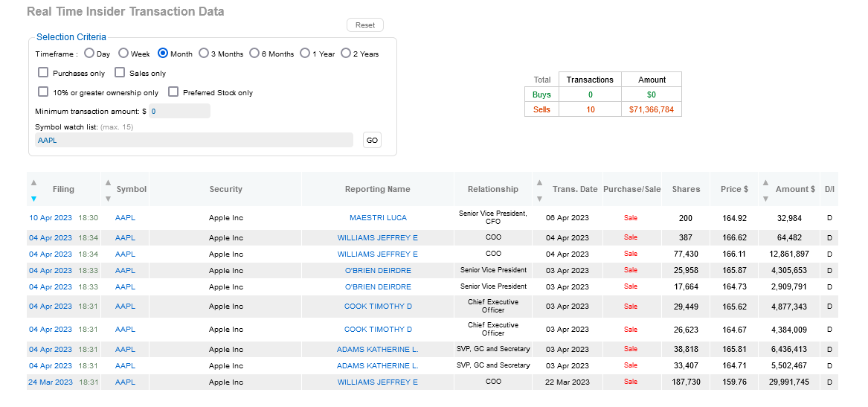The width and height of the screenshot is (868, 407).
Task: Sort Symbol column ascending arrow
Action: (109, 182)
